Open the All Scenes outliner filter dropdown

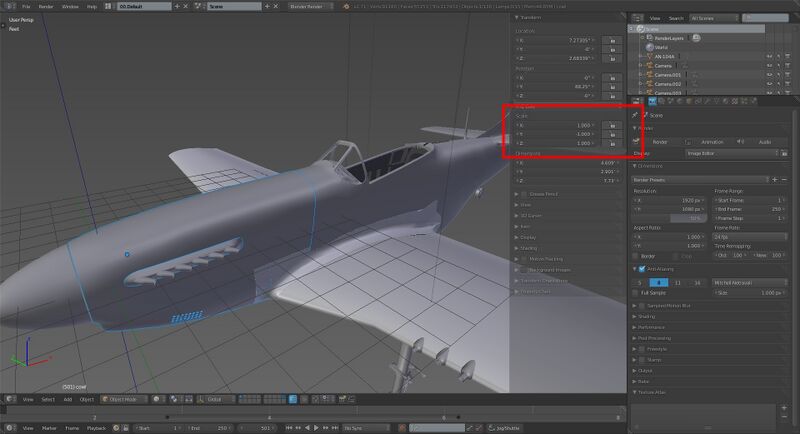click(714, 18)
